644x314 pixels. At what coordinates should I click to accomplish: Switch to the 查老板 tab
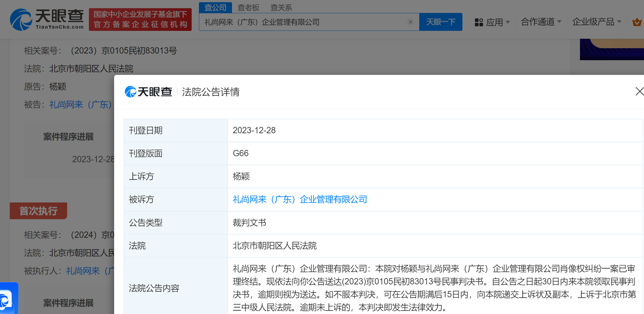tap(248, 8)
